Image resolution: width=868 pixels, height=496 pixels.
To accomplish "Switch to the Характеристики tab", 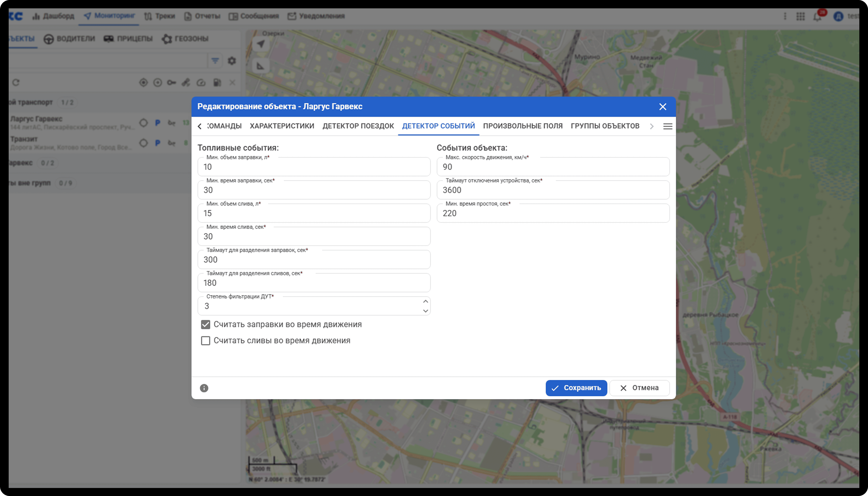I will [282, 126].
